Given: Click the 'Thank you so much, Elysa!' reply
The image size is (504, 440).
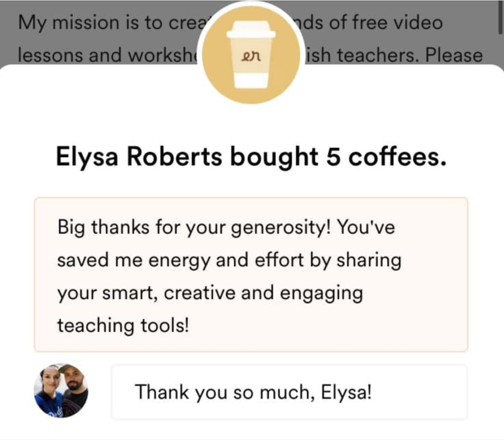Looking at the screenshot, I should pos(252,392).
